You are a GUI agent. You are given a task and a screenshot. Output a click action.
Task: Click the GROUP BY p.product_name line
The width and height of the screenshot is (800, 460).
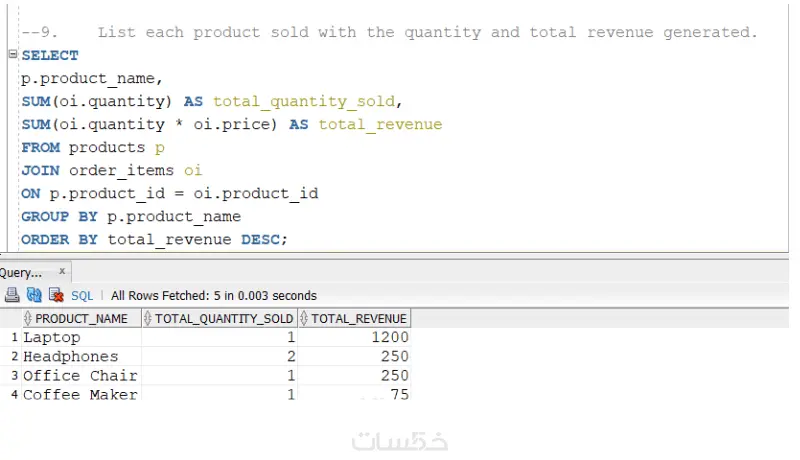click(131, 216)
